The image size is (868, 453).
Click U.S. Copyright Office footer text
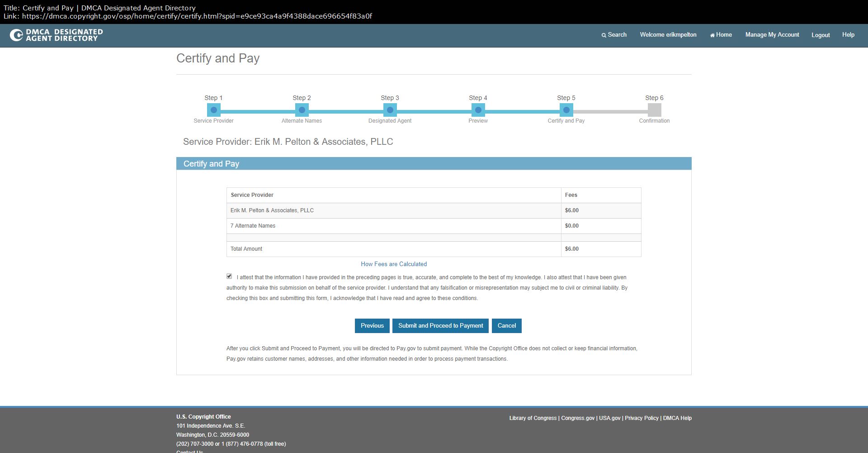[203, 417]
